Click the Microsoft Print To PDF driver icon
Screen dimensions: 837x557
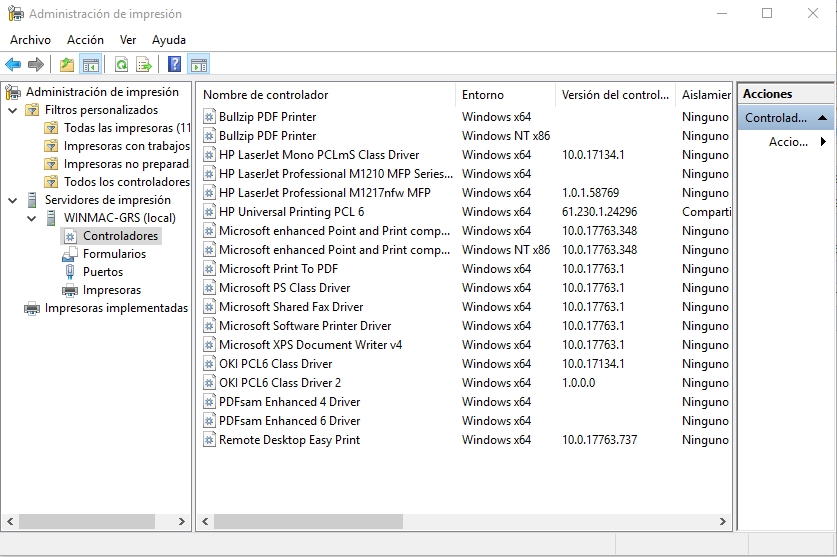pyautogui.click(x=209, y=269)
